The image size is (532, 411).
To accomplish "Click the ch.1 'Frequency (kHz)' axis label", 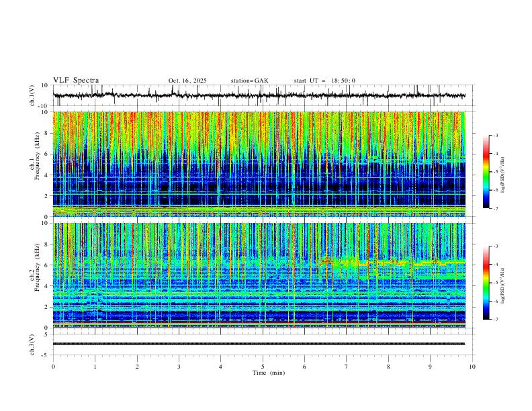I will click(37, 156).
